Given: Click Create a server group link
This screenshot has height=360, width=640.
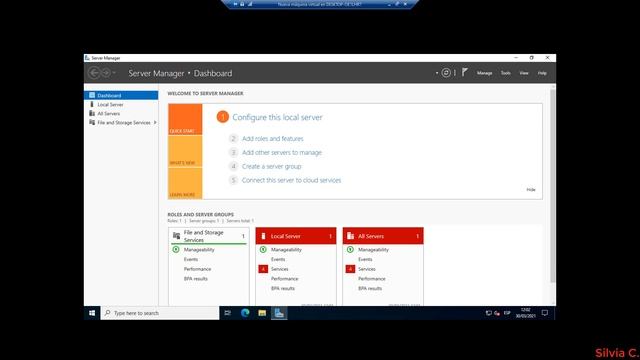Looking at the screenshot, I should [271, 167].
